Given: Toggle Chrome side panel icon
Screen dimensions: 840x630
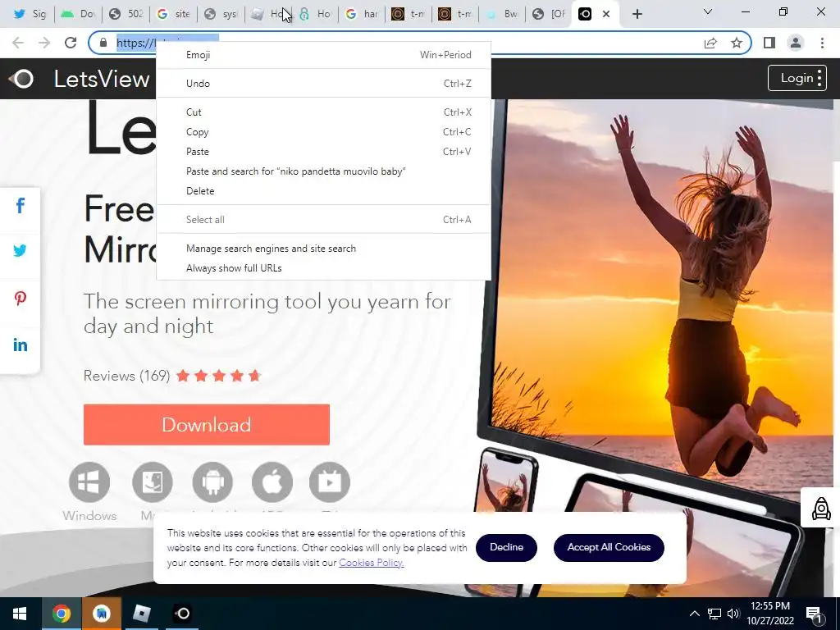Looking at the screenshot, I should [x=769, y=43].
